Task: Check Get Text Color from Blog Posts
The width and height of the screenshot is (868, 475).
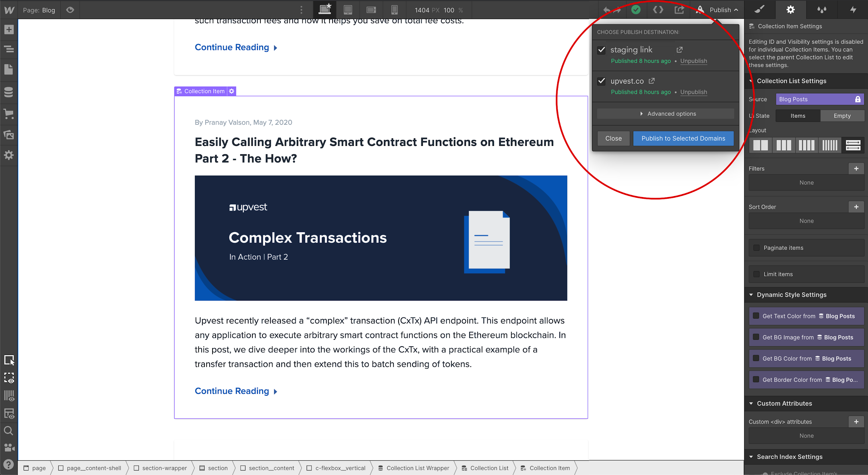Action: point(757,316)
